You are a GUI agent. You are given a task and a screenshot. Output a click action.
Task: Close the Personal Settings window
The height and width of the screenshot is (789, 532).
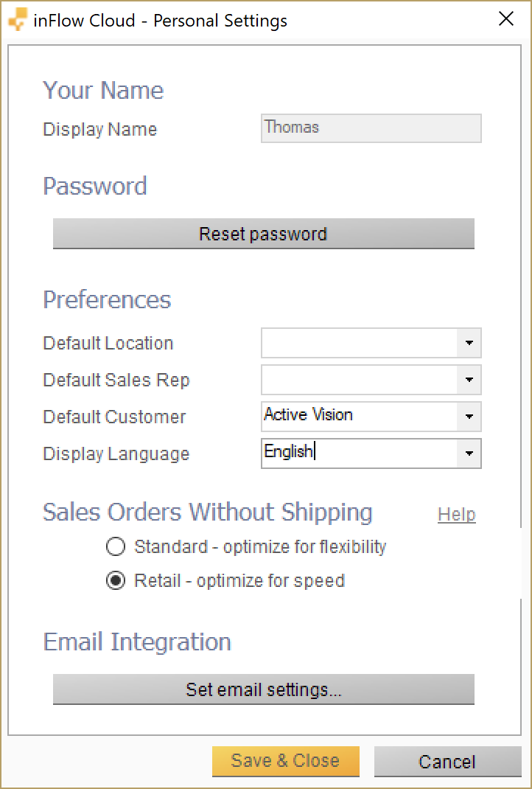coord(506,19)
